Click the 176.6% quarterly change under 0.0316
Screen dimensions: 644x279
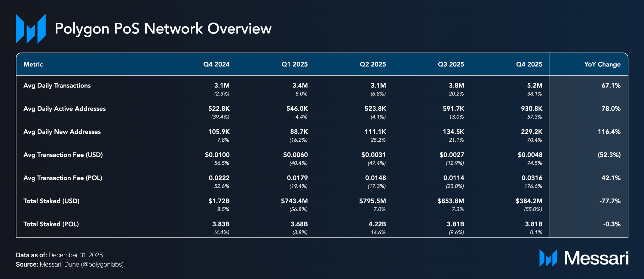click(533, 186)
